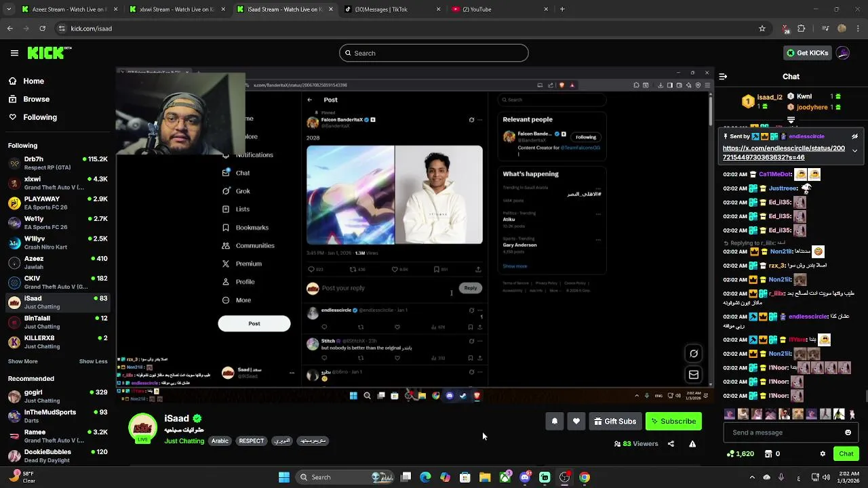Click the green Chat send button
868x488 pixels.
point(846,453)
